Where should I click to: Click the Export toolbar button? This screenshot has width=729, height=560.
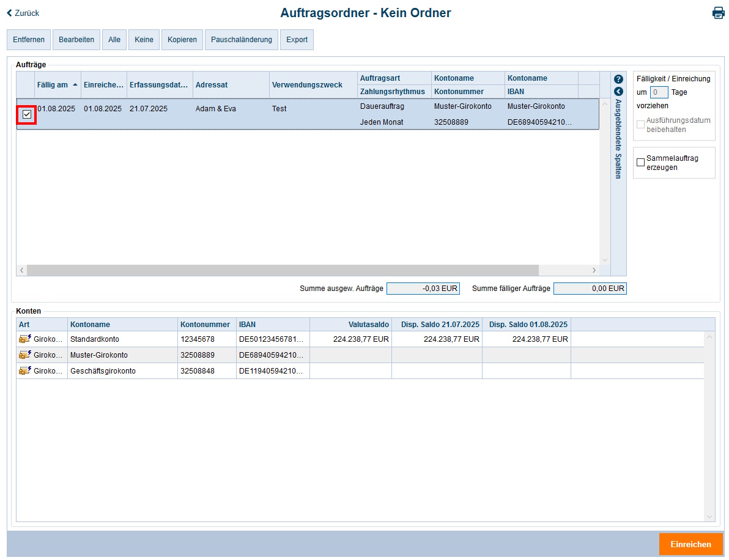(x=297, y=40)
